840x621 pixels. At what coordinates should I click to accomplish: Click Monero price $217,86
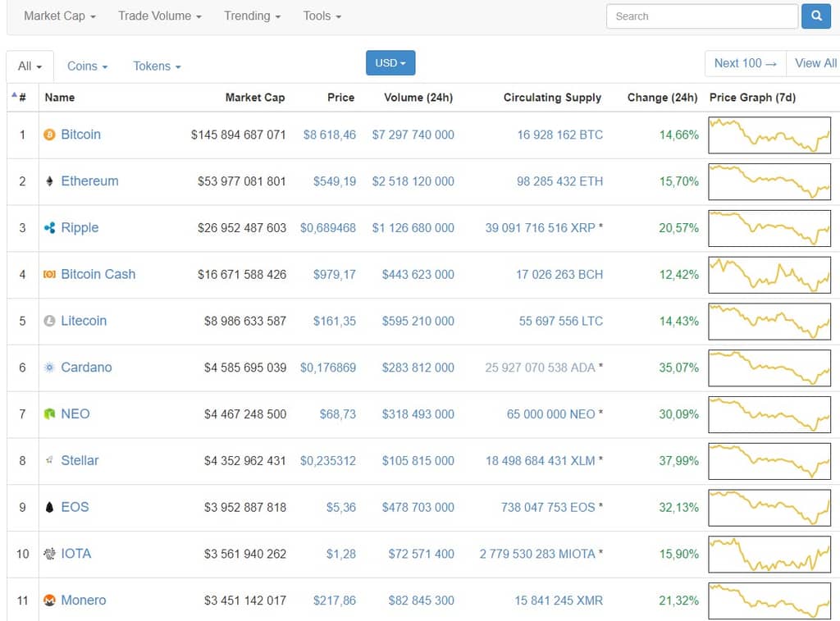coord(335,600)
